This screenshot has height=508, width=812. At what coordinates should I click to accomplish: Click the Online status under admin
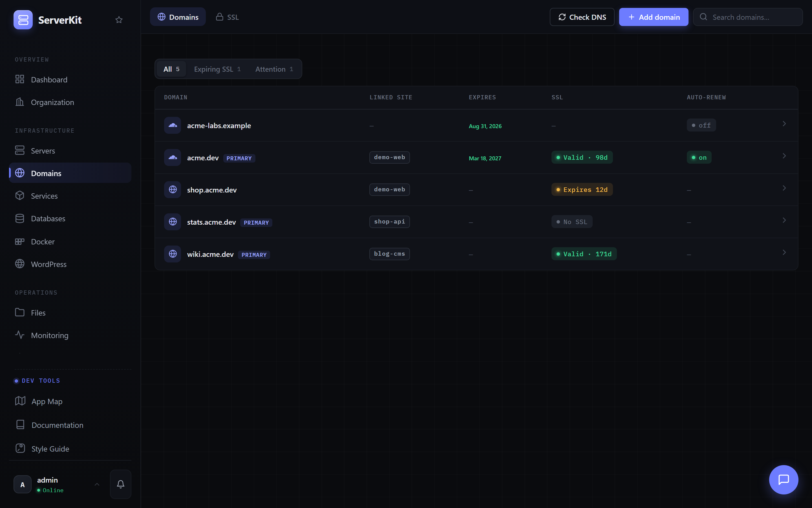click(50, 490)
